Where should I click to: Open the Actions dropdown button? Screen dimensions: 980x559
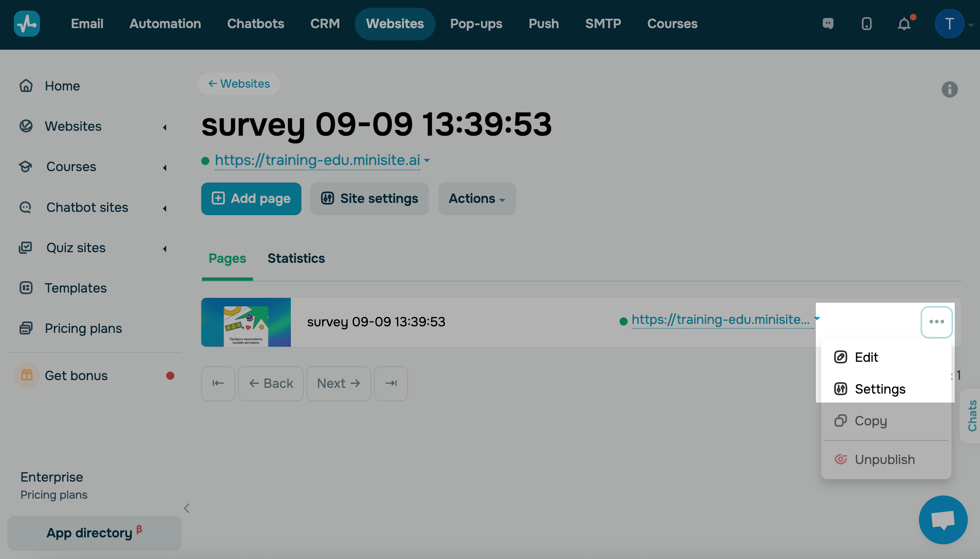point(477,199)
